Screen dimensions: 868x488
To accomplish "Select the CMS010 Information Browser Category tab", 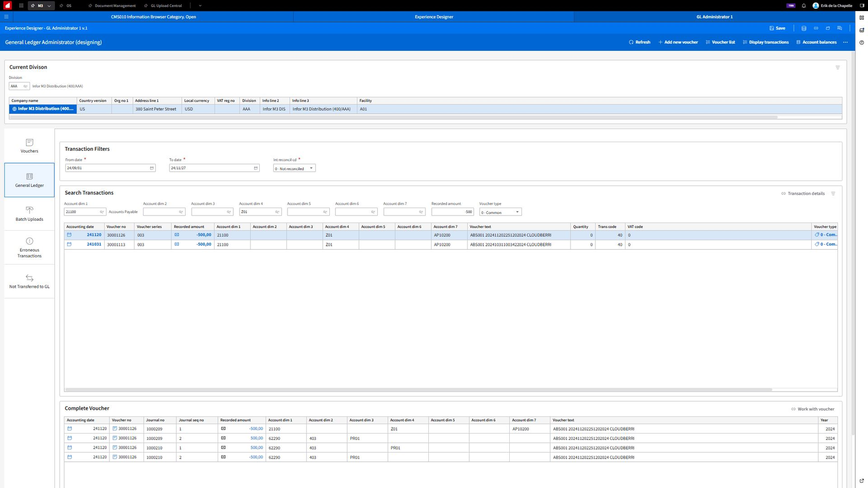I will coord(153,17).
